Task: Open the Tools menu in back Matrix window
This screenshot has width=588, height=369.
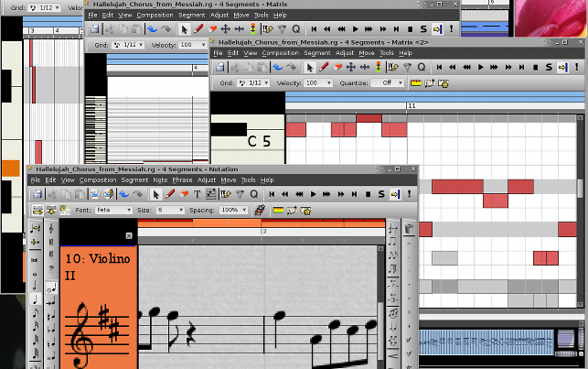Action: (x=261, y=15)
